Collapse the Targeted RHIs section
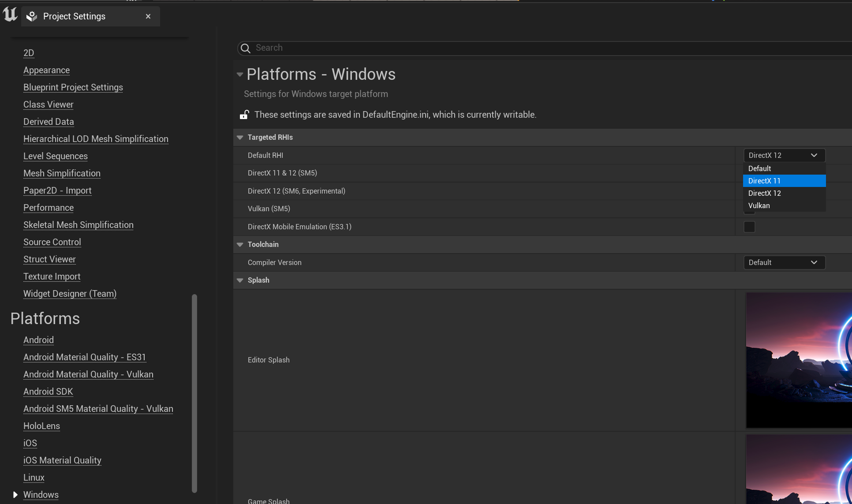 point(240,138)
